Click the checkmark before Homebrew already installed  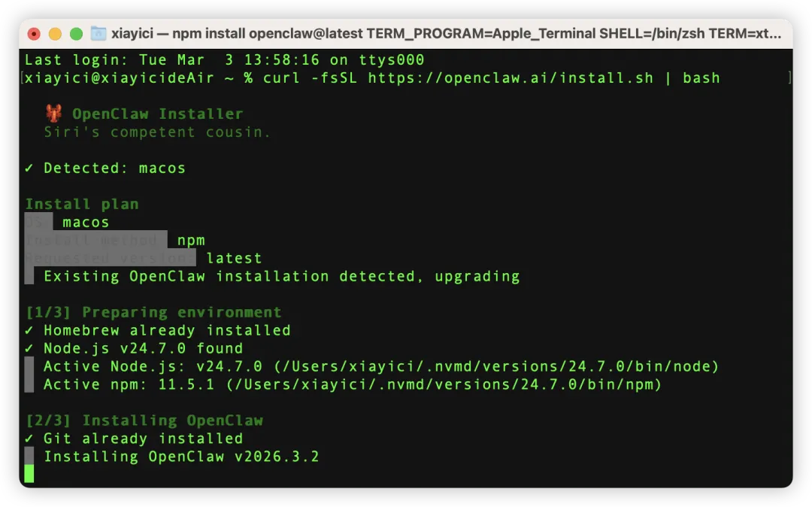click(29, 330)
